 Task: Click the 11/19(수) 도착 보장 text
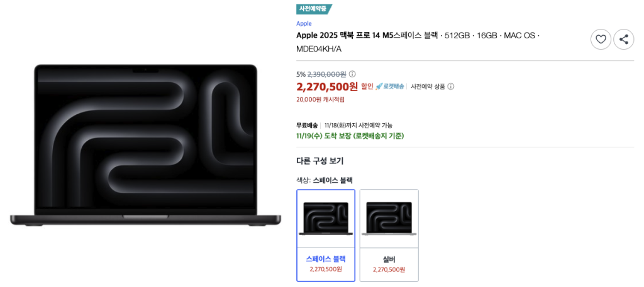click(x=350, y=136)
